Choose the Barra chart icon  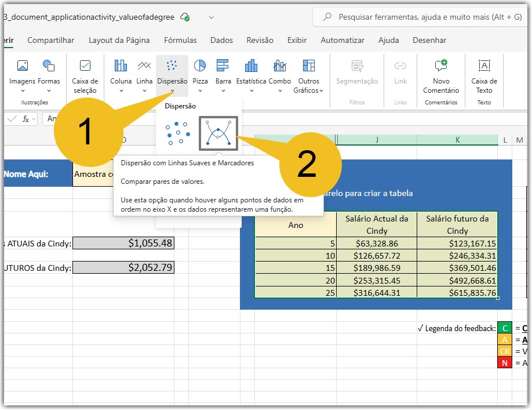223,66
